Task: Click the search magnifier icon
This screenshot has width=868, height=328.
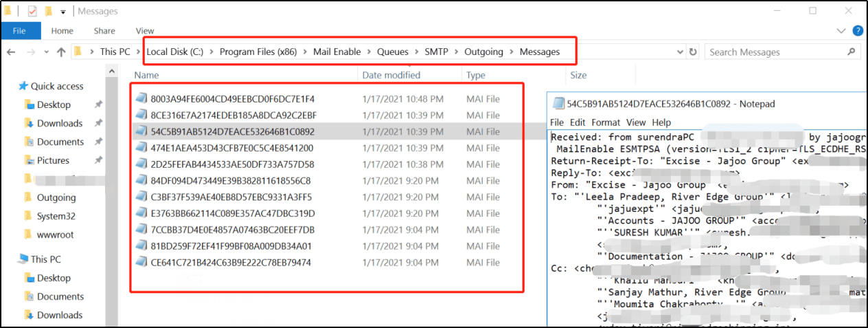Action: coord(852,52)
